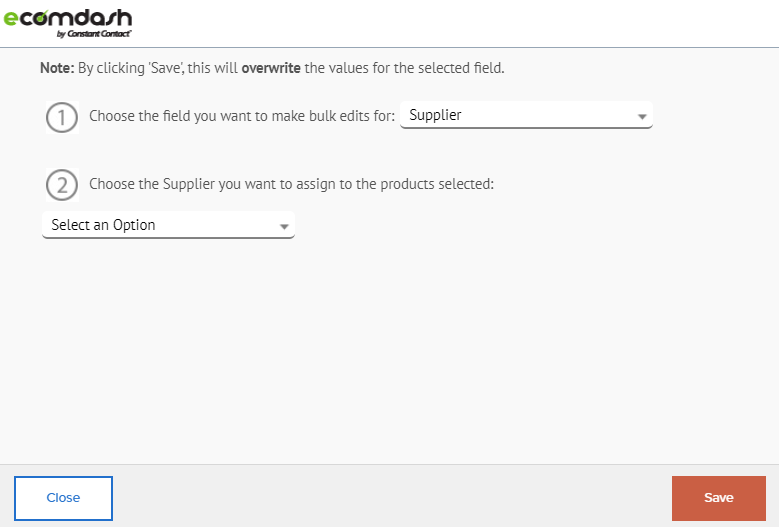Close the bulk edit dialog
Screen dimensions: 779x527
(63, 498)
